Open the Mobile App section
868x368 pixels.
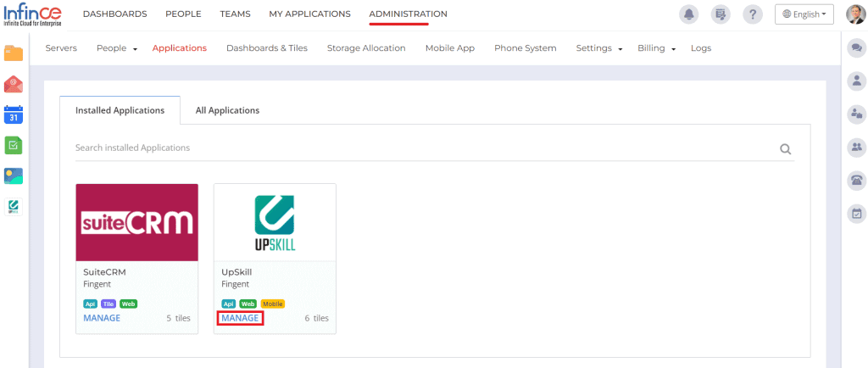tap(449, 48)
